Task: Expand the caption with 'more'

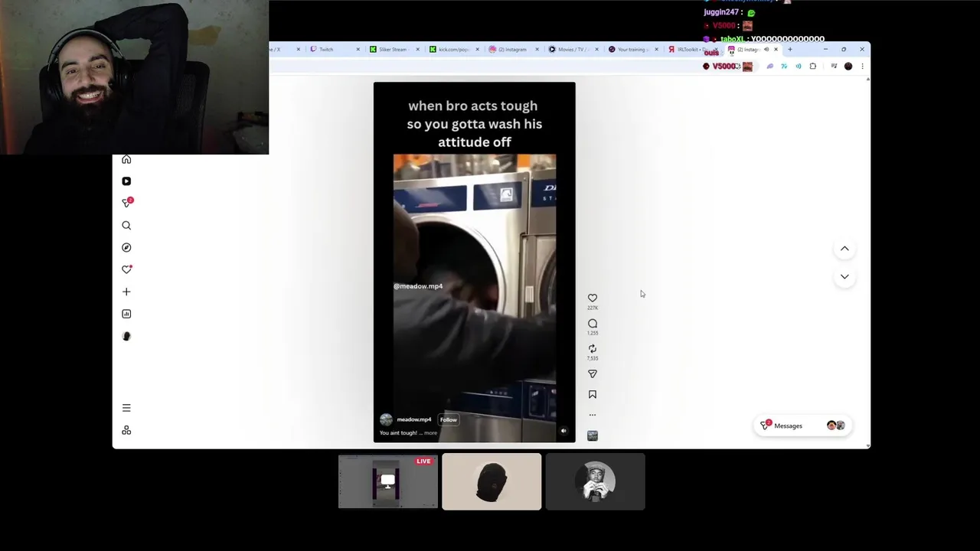Action: (x=431, y=433)
